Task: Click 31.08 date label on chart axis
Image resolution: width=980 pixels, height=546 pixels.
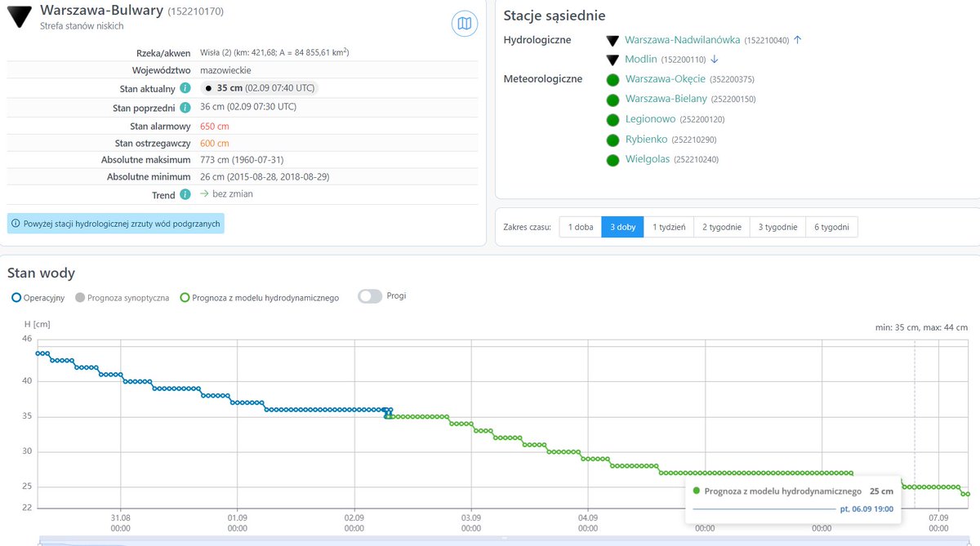Action: coord(120,522)
